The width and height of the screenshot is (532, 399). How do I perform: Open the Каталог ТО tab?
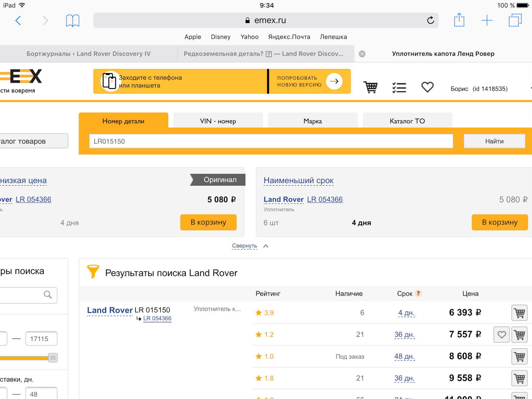tap(407, 121)
